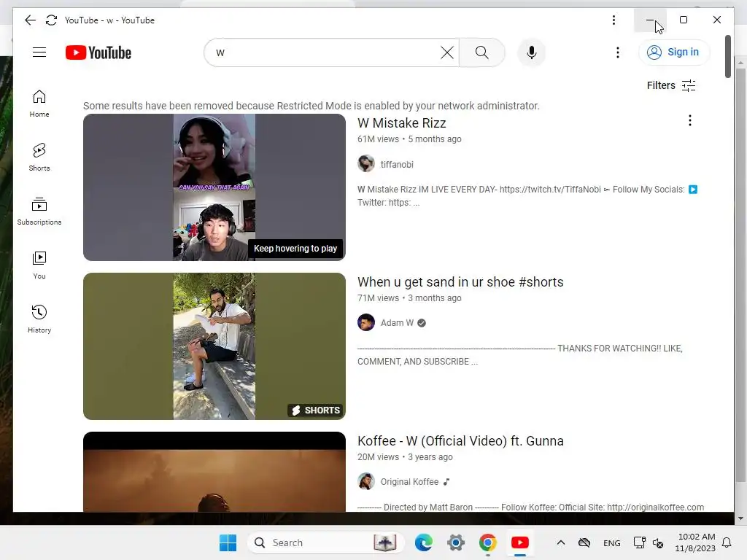Click the '20M views' text
This screenshot has width=747, height=560.
[378, 457]
